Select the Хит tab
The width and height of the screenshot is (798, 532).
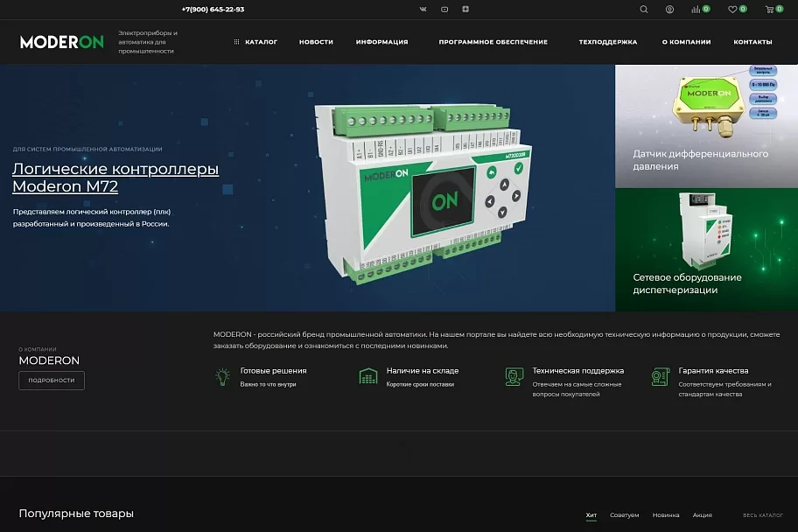click(591, 515)
